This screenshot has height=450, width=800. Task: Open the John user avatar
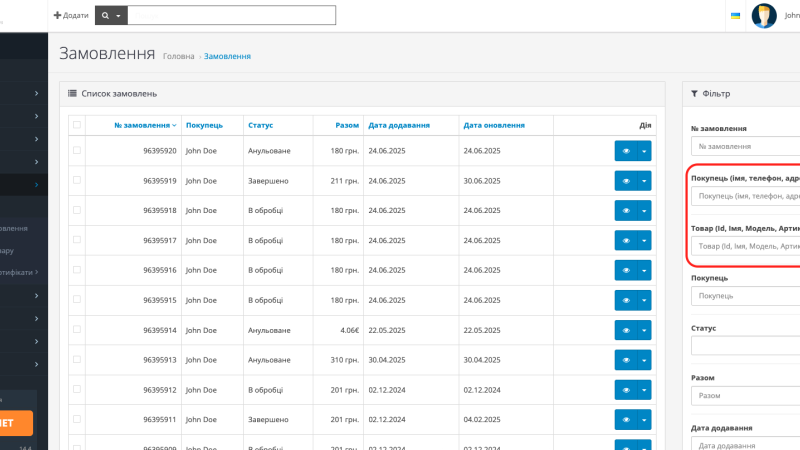coord(764,16)
